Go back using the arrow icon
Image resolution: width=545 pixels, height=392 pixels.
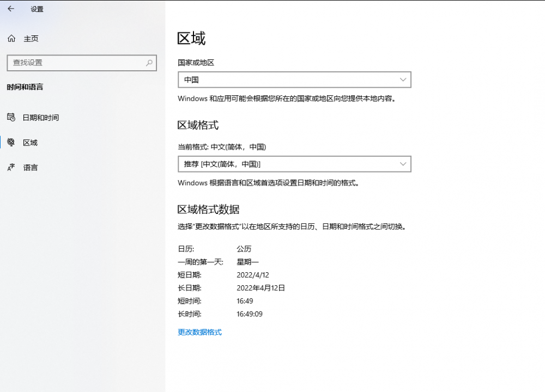tap(11, 9)
